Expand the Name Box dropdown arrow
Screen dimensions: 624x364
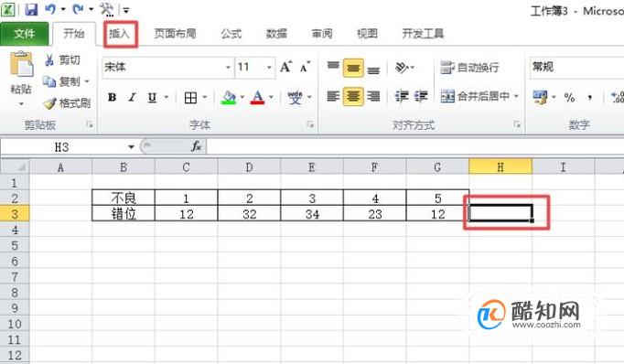pos(131,147)
